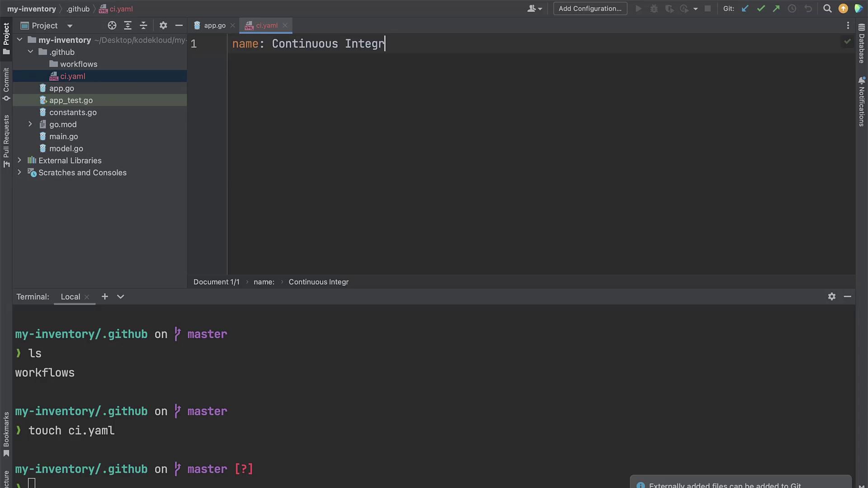Click the Select Opened File target icon
This screenshot has width=868, height=488.
pyautogui.click(x=112, y=26)
